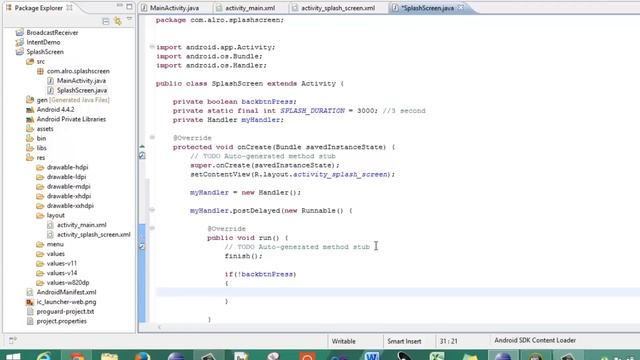Viewport: 640px width, 360px height.
Task: Select the assets folder
Action: (45, 129)
